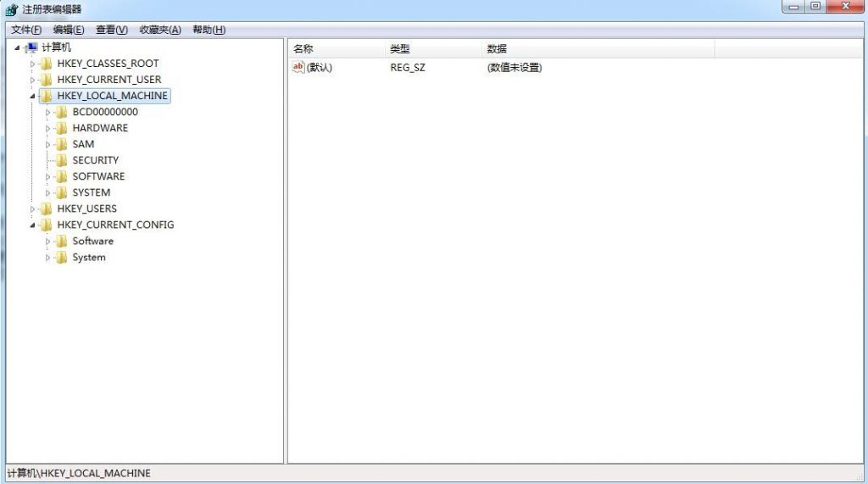Click the System folder icon under HKEY_CURRENT_CONFIG
Image resolution: width=868 pixels, height=484 pixels.
point(62,258)
